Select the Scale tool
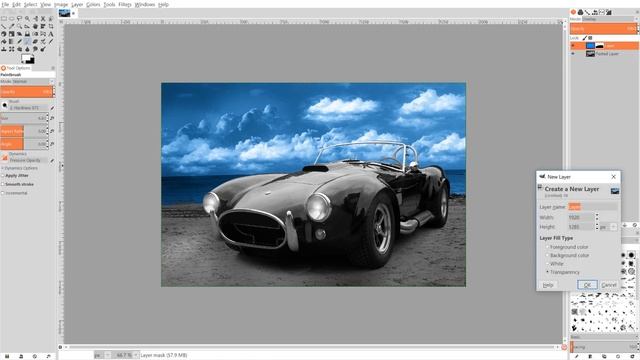 click(x=11, y=34)
